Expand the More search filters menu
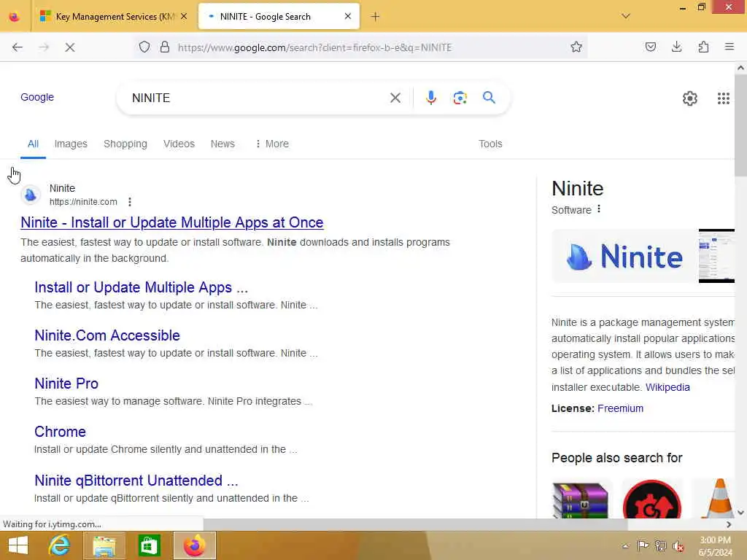 point(271,144)
